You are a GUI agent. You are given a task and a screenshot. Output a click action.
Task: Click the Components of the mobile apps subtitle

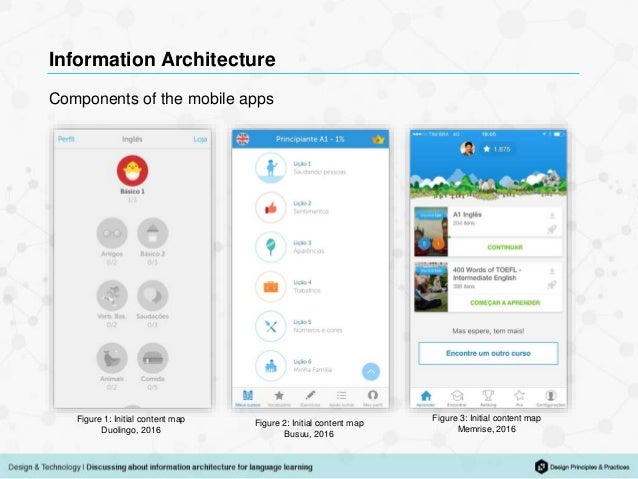tap(161, 99)
